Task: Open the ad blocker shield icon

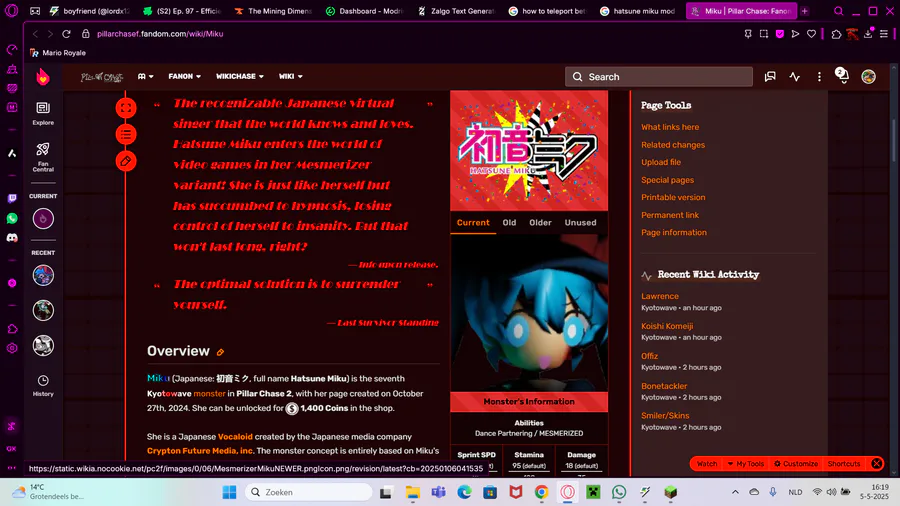Action: coord(779,34)
